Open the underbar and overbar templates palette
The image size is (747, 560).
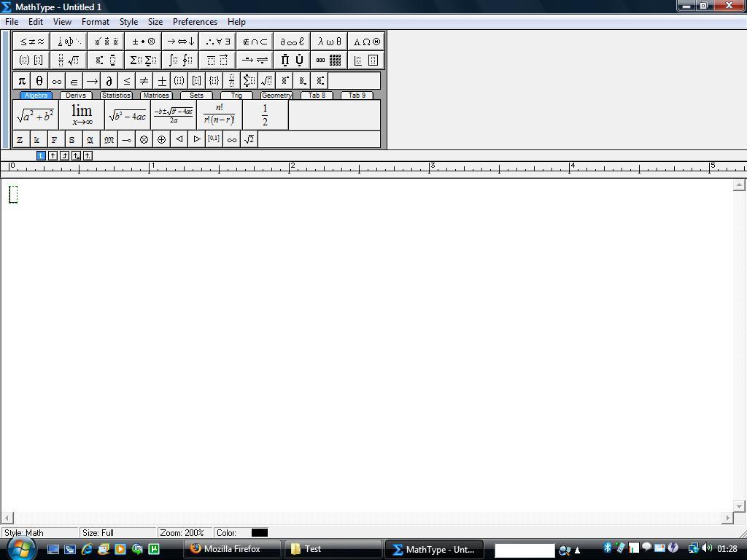(217, 60)
